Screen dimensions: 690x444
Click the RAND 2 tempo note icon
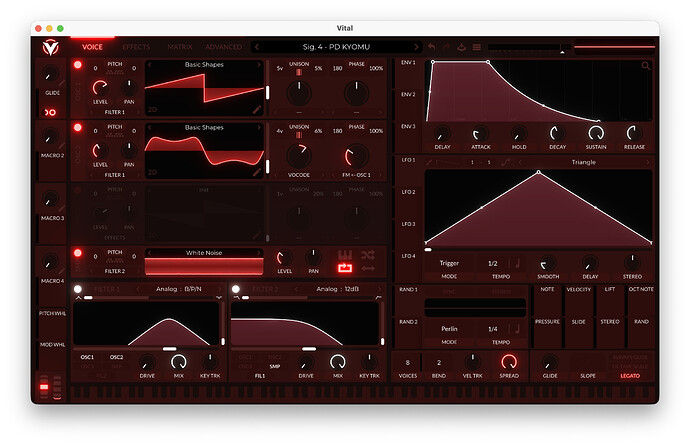point(517,329)
